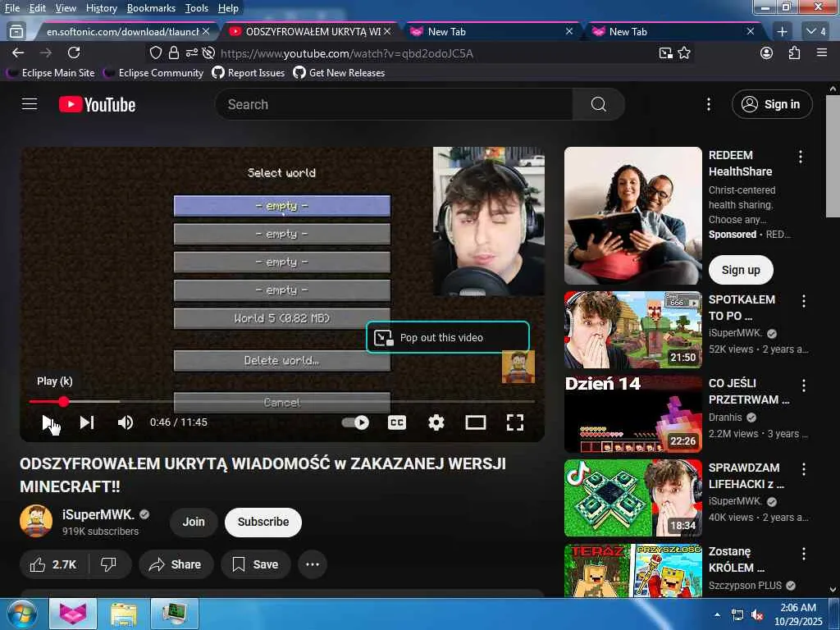This screenshot has width=840, height=630.
Task: Open video settings gear
Action: click(436, 422)
